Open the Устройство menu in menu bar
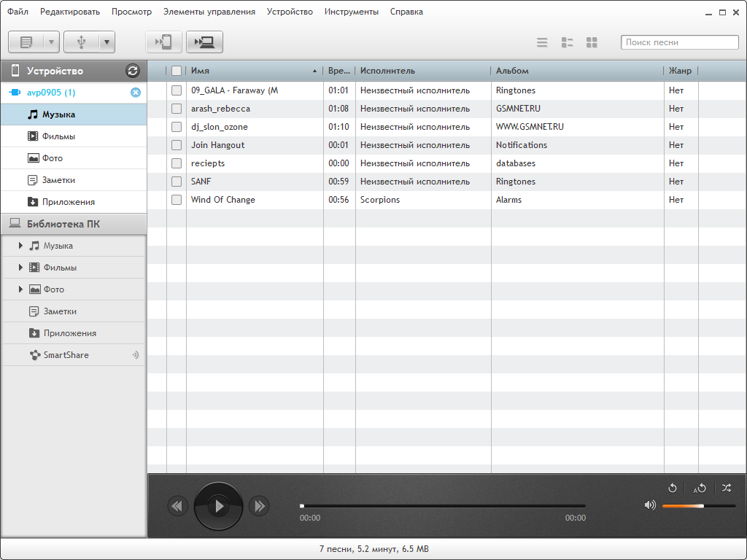This screenshot has width=747, height=560. pyautogui.click(x=290, y=12)
